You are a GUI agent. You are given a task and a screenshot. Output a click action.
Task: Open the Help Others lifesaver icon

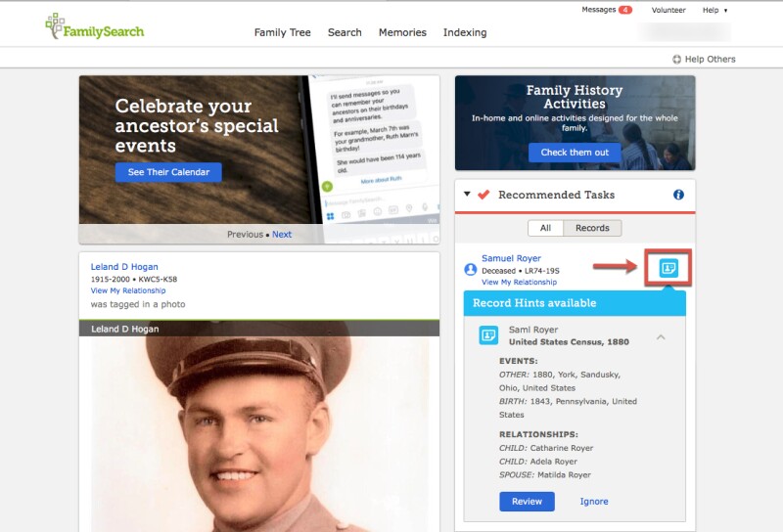pos(676,60)
